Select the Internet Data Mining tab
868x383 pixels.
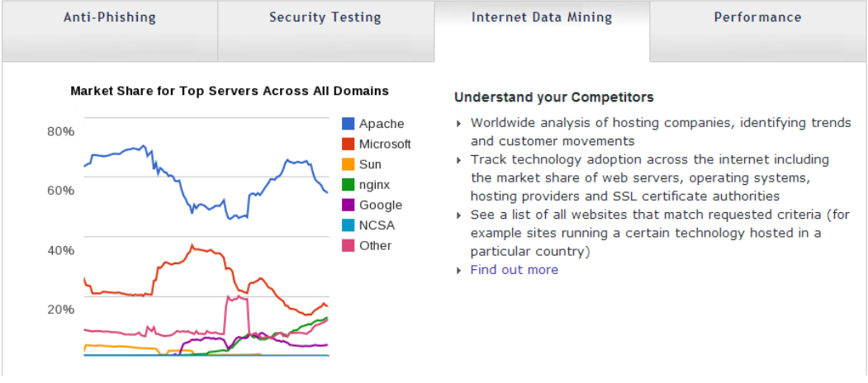point(542,31)
